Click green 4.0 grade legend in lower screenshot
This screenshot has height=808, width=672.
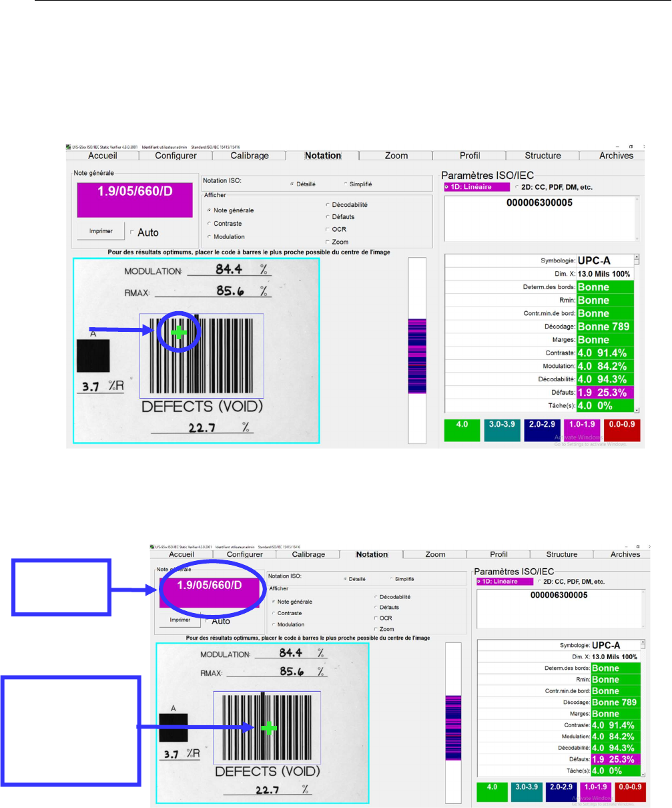click(492, 792)
